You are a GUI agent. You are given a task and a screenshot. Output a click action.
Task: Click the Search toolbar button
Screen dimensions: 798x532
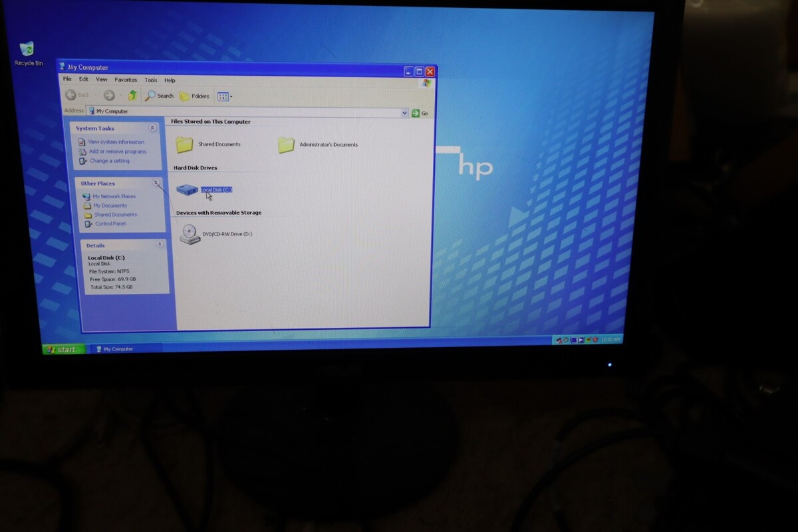click(x=160, y=96)
